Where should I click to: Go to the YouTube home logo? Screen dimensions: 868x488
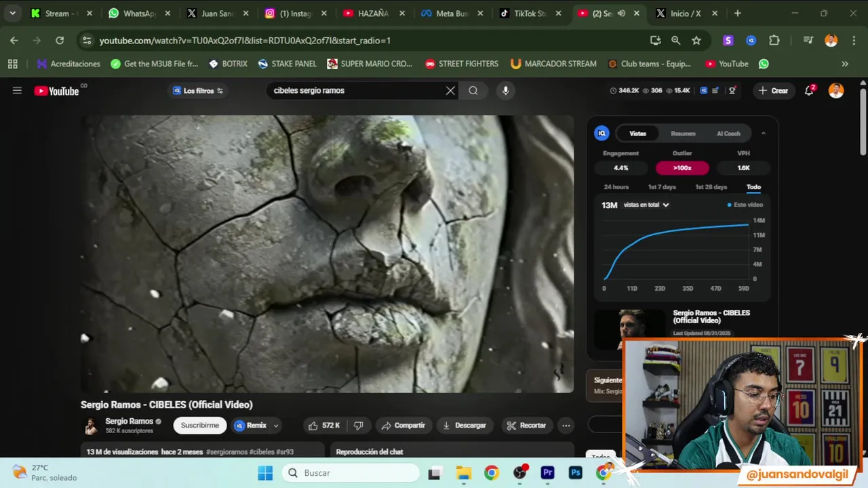tap(57, 91)
